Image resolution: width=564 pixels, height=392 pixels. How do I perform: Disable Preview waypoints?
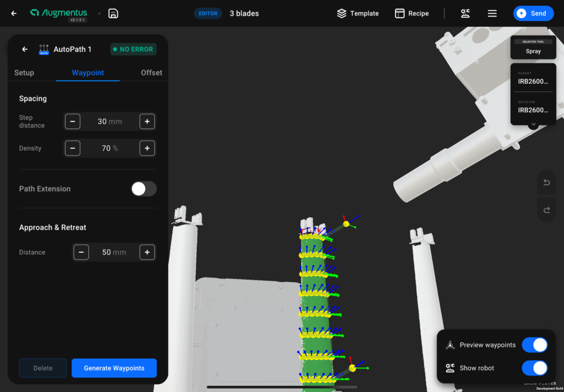click(534, 345)
